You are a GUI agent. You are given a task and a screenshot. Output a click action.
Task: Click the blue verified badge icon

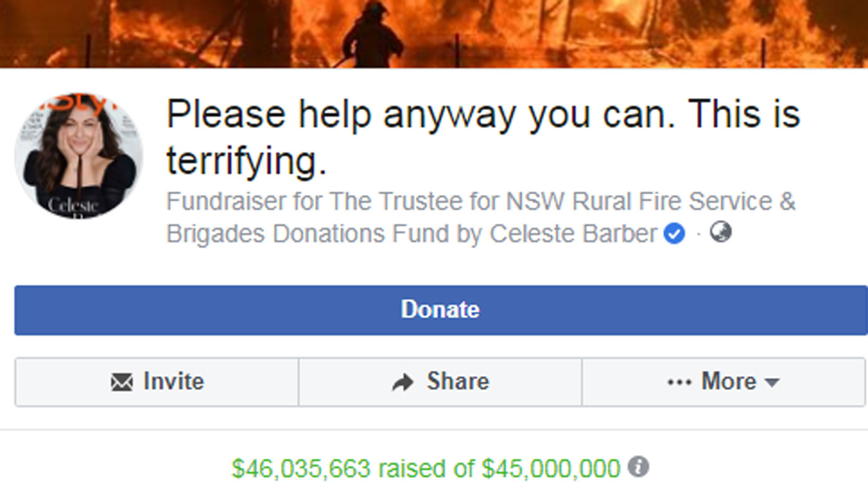(x=674, y=234)
